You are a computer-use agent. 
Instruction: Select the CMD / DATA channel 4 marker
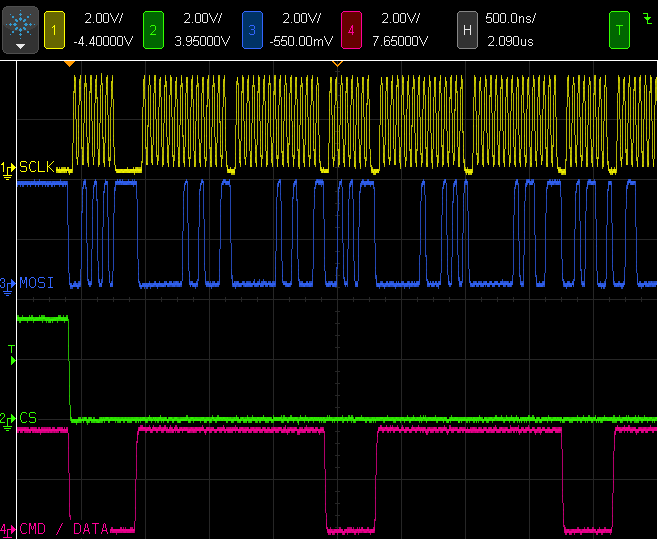[x=8, y=528]
